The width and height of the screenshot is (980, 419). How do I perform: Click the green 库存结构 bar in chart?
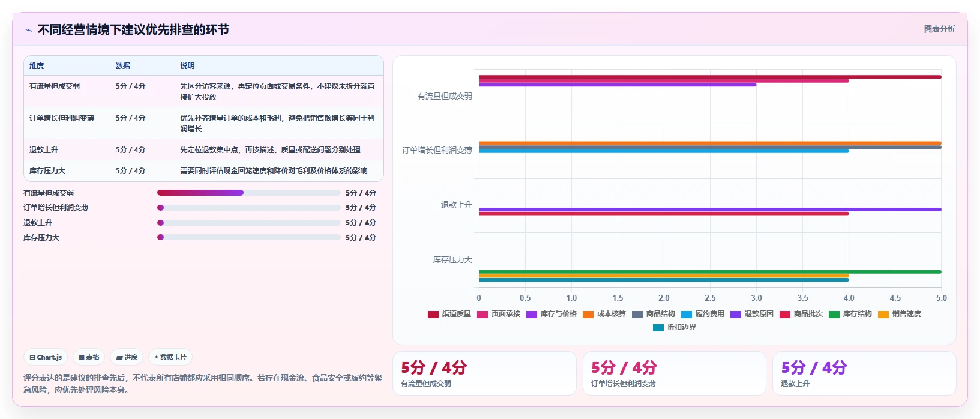(x=710, y=272)
